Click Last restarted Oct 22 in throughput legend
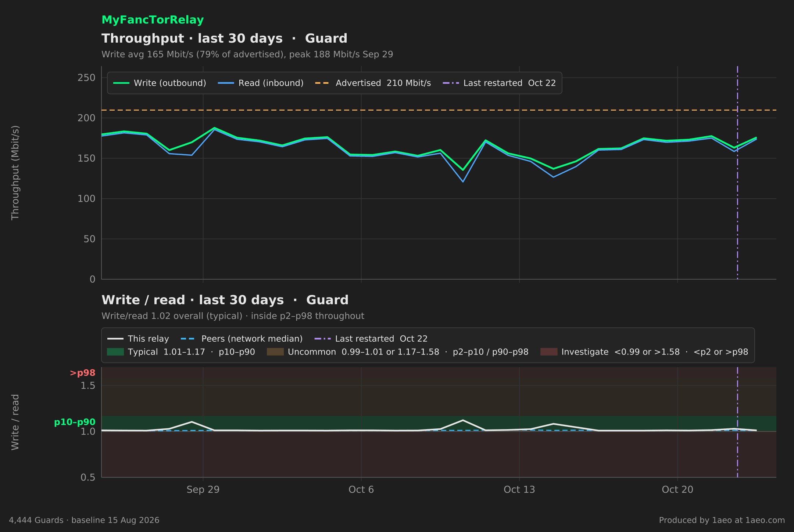Image resolution: width=794 pixels, height=532 pixels. [500, 83]
